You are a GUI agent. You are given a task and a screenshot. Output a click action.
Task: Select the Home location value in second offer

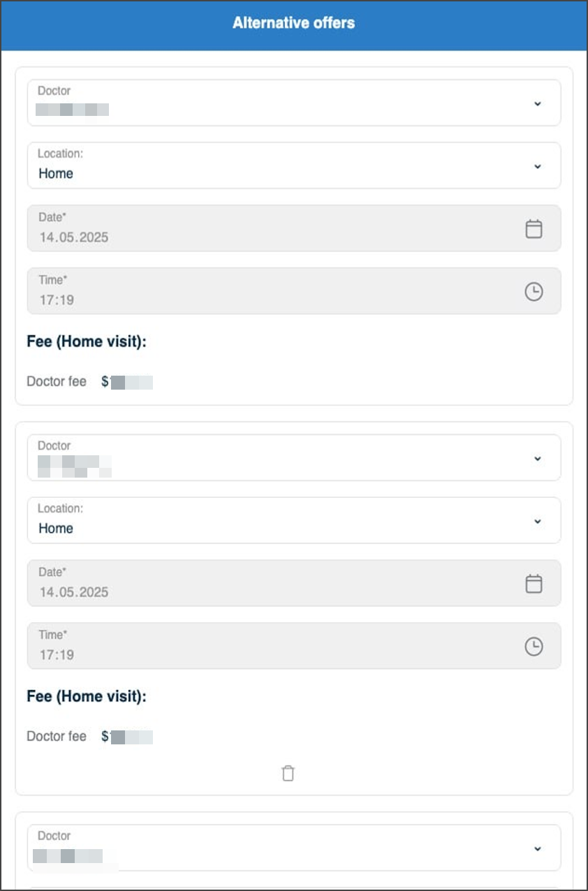(x=56, y=529)
